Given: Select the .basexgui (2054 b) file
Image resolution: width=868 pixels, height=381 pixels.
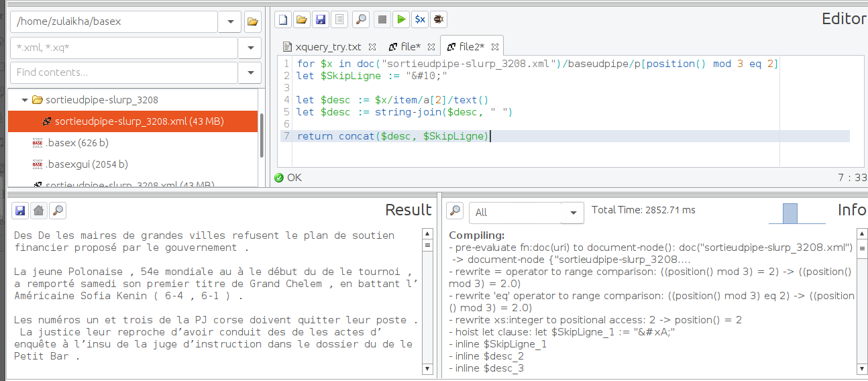Looking at the screenshot, I should coord(86,164).
